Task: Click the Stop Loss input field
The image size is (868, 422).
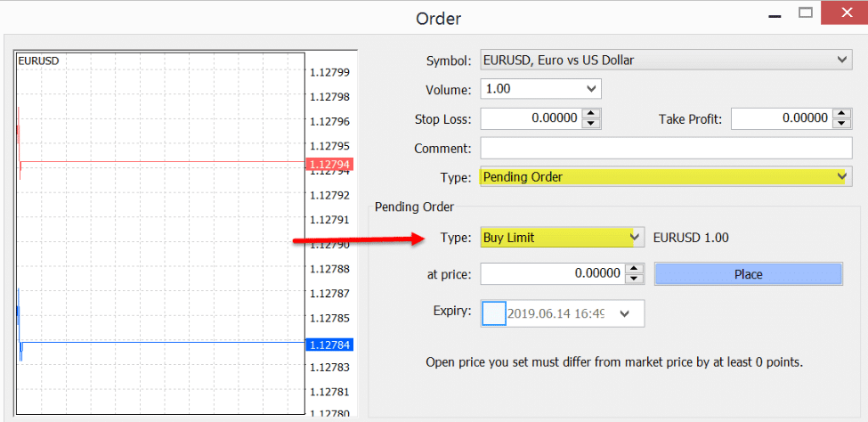Action: point(530,118)
